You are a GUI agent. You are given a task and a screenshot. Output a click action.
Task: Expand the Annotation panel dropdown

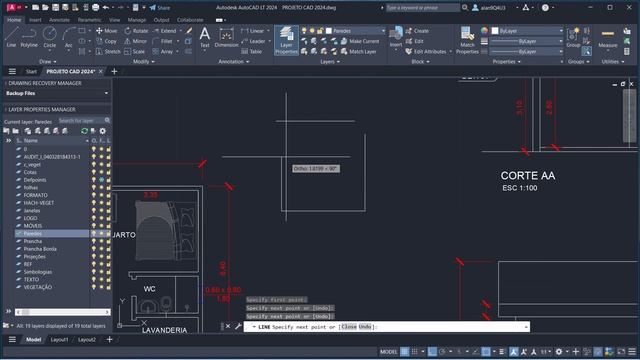point(234,62)
